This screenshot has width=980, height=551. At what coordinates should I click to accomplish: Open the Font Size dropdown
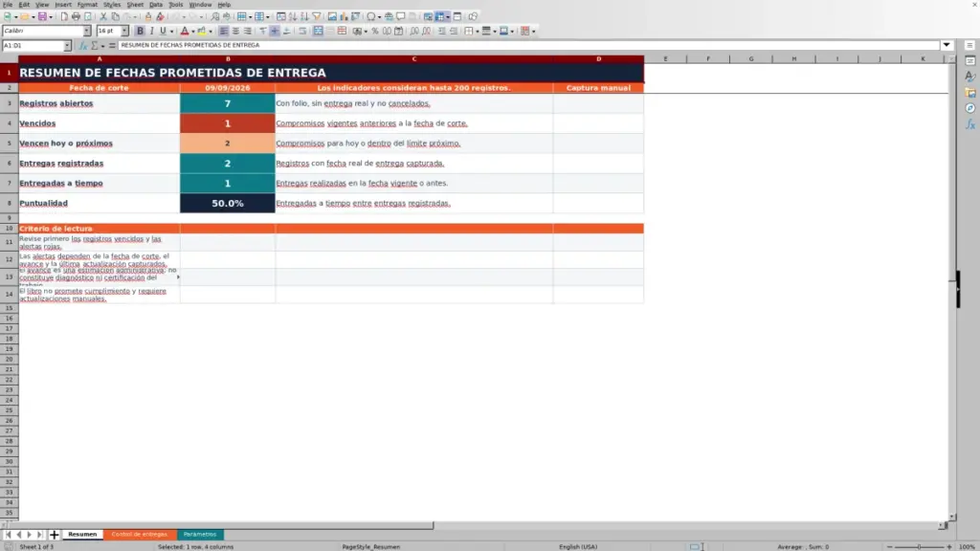tap(124, 32)
